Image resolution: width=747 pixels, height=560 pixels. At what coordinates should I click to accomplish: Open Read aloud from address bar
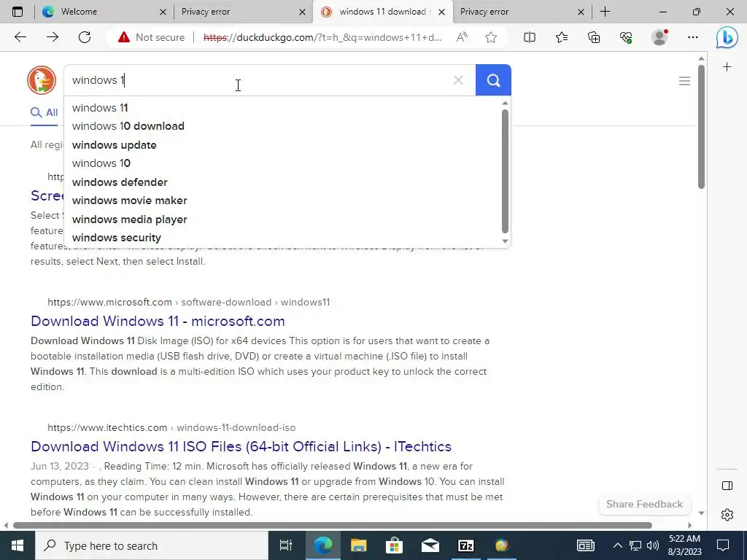tap(462, 37)
